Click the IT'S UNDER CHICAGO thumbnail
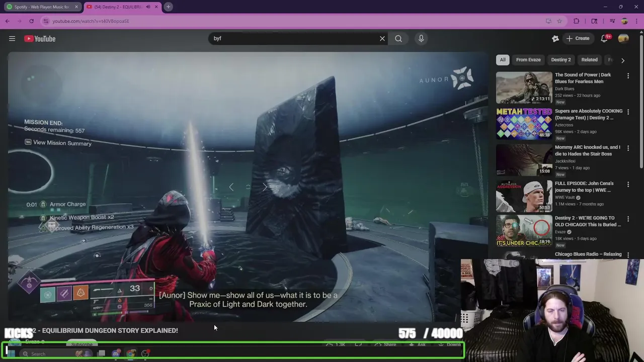 point(524,231)
